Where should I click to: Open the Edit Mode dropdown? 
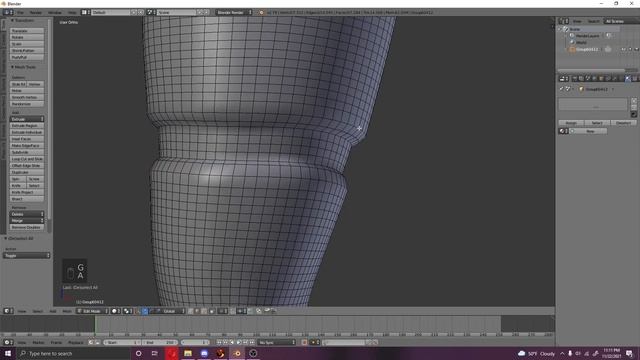coord(93,311)
